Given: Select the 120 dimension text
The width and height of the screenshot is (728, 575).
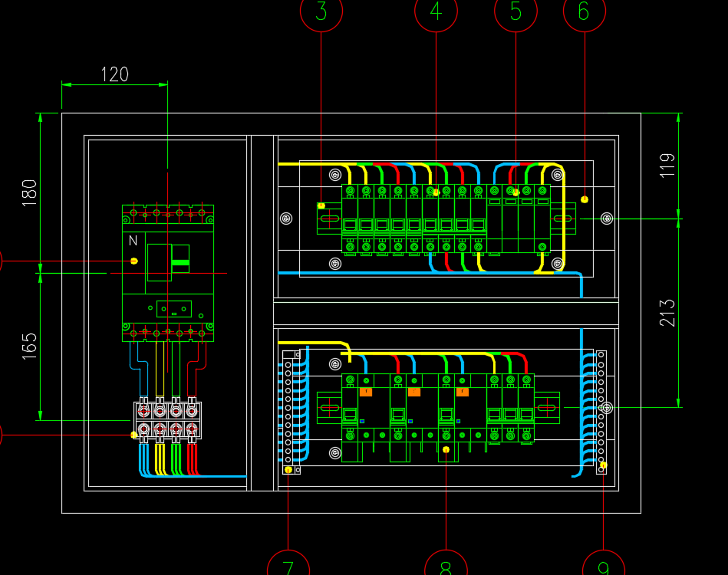Looking at the screenshot, I should (115, 74).
